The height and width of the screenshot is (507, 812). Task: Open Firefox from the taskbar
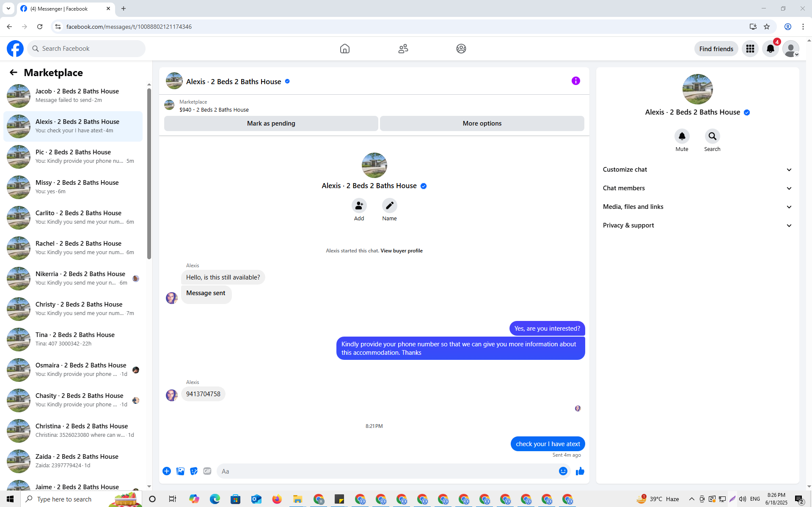pyautogui.click(x=277, y=499)
